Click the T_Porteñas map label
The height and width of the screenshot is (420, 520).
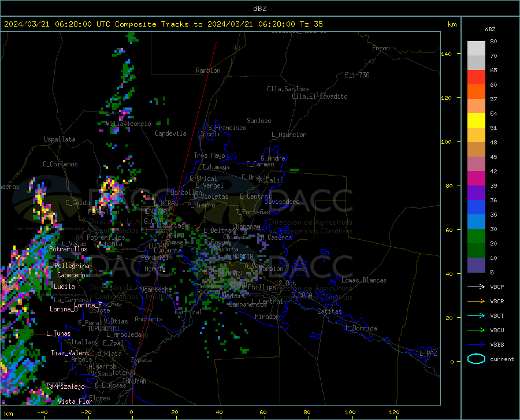point(252,212)
